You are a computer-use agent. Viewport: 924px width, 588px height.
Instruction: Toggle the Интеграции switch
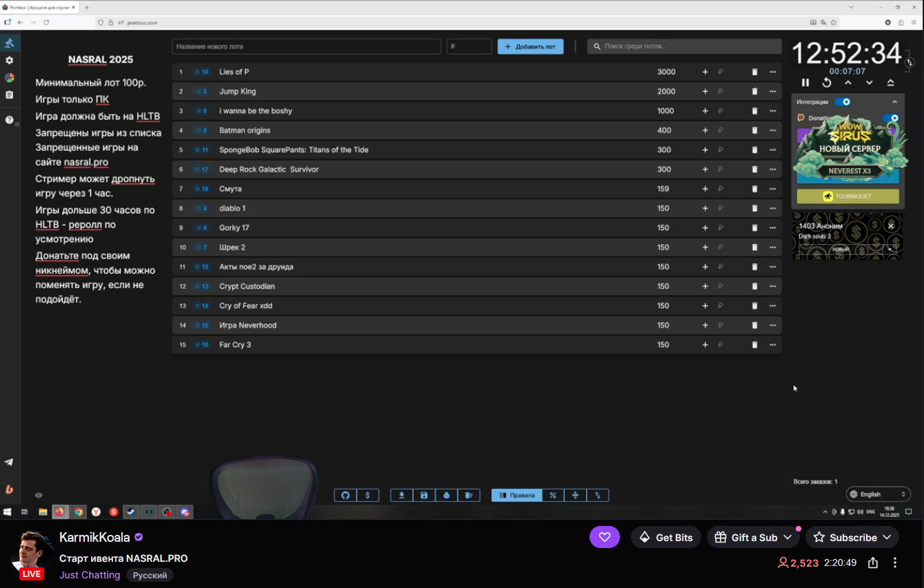[x=843, y=102]
